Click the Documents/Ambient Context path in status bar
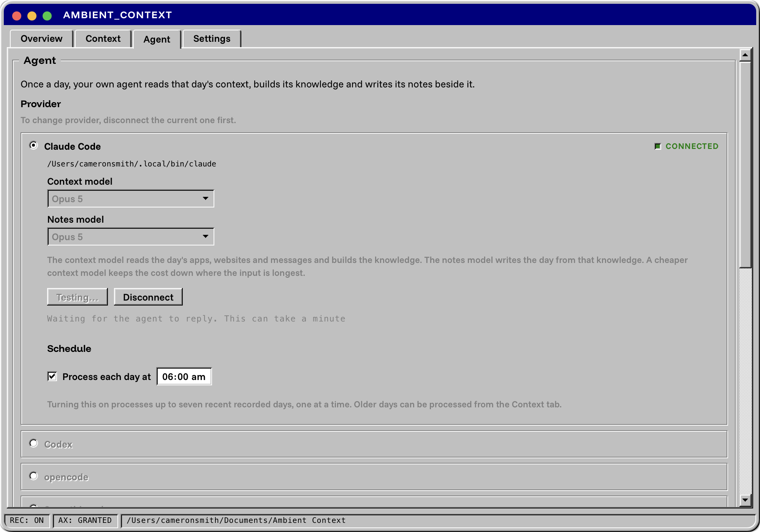Screen dimensions: 760x532 tap(236, 520)
